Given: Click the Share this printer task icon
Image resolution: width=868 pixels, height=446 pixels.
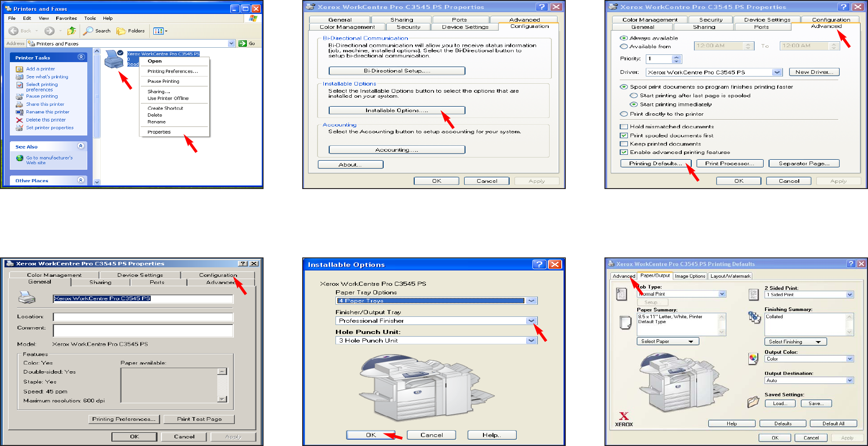Looking at the screenshot, I should [x=19, y=104].
